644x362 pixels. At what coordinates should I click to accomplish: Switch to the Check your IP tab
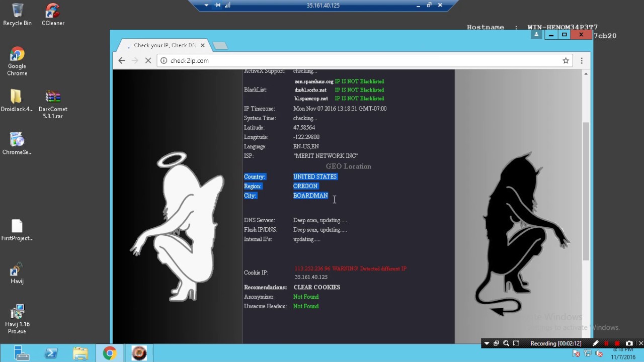click(164, 45)
